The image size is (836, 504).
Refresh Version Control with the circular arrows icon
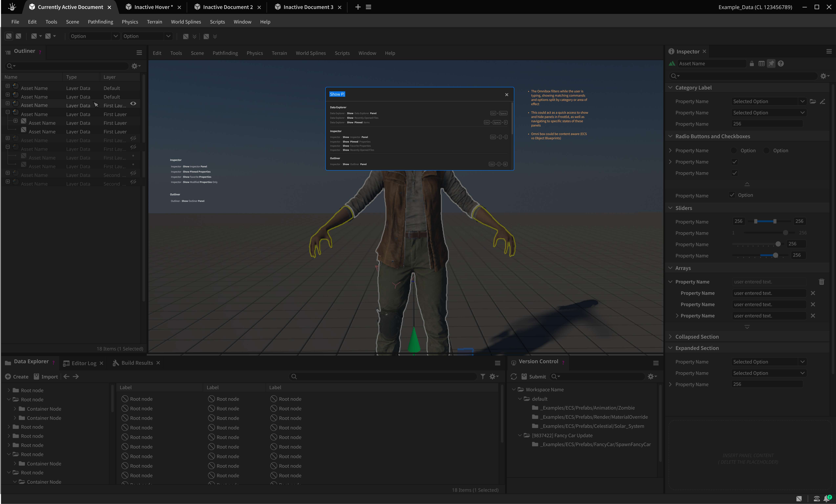click(x=514, y=377)
